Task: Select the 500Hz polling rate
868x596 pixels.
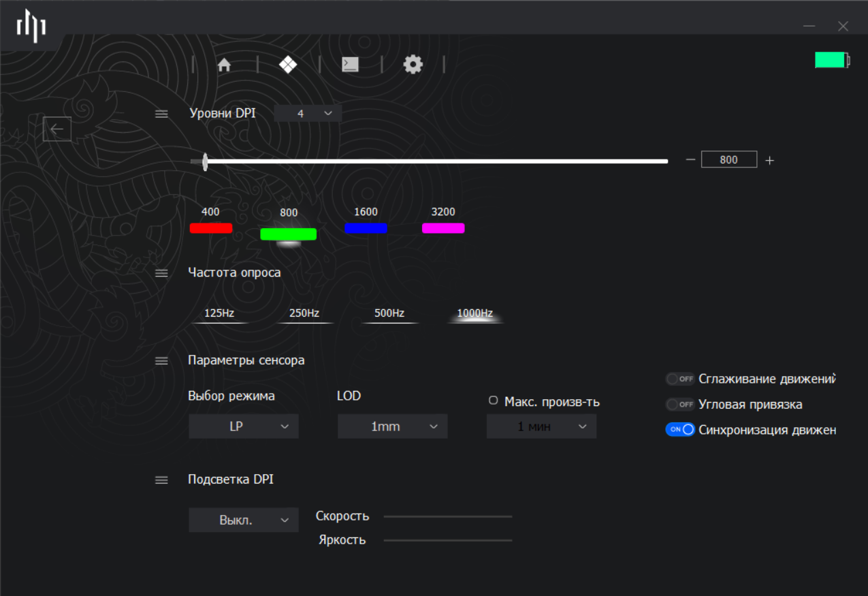Action: 389,314
